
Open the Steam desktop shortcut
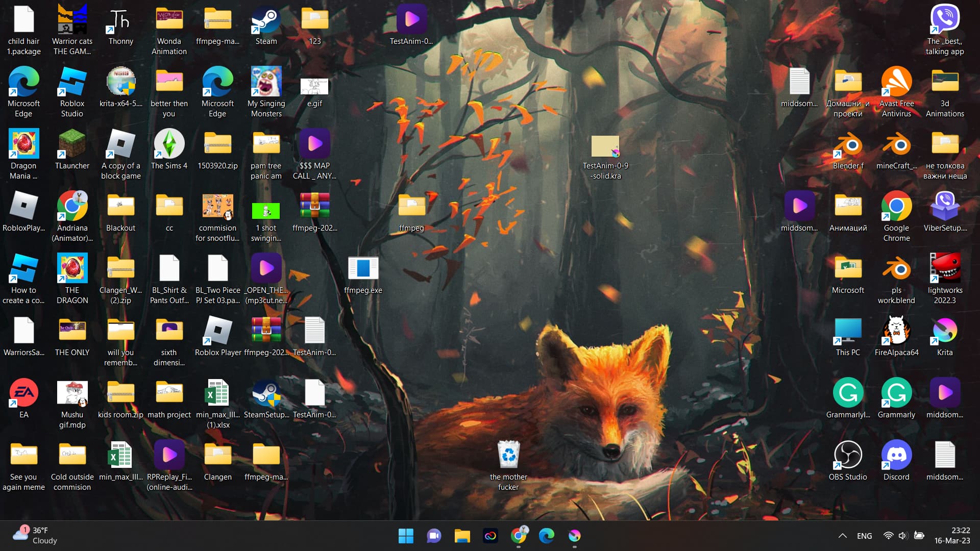(x=266, y=20)
